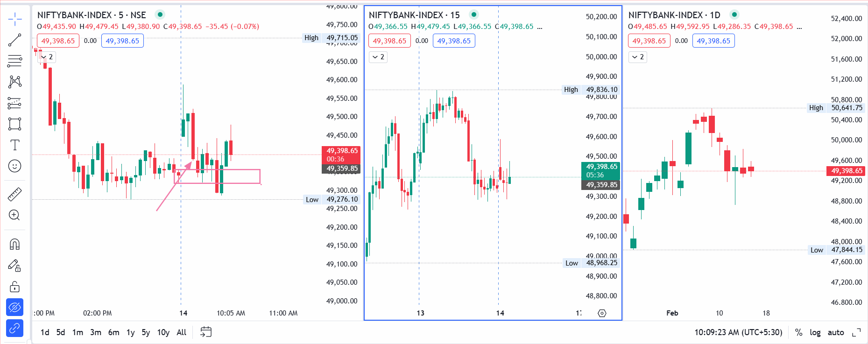This screenshot has height=344, width=868.
Task: Open the go to date calendar icon
Action: pyautogui.click(x=206, y=332)
